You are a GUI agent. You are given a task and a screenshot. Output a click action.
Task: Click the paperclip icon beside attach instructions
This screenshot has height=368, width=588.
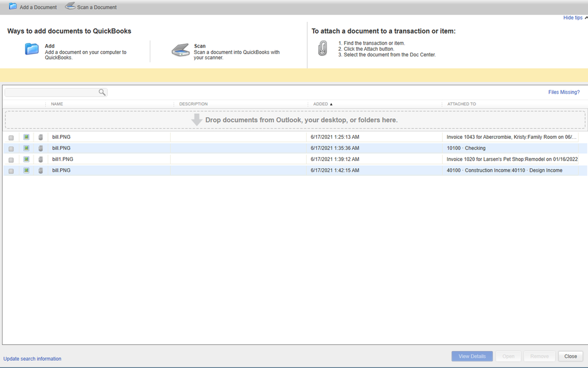click(x=323, y=48)
